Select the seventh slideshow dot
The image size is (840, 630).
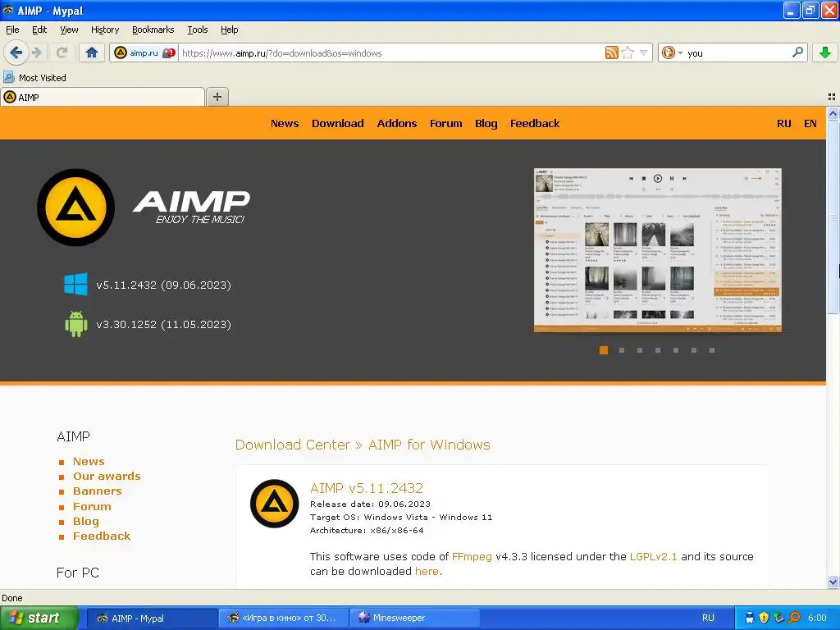coord(712,349)
